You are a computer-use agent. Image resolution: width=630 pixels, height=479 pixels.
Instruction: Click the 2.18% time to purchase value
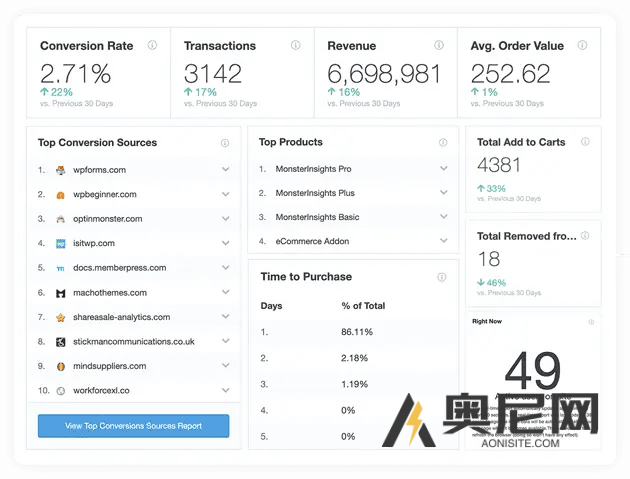pyautogui.click(x=354, y=358)
